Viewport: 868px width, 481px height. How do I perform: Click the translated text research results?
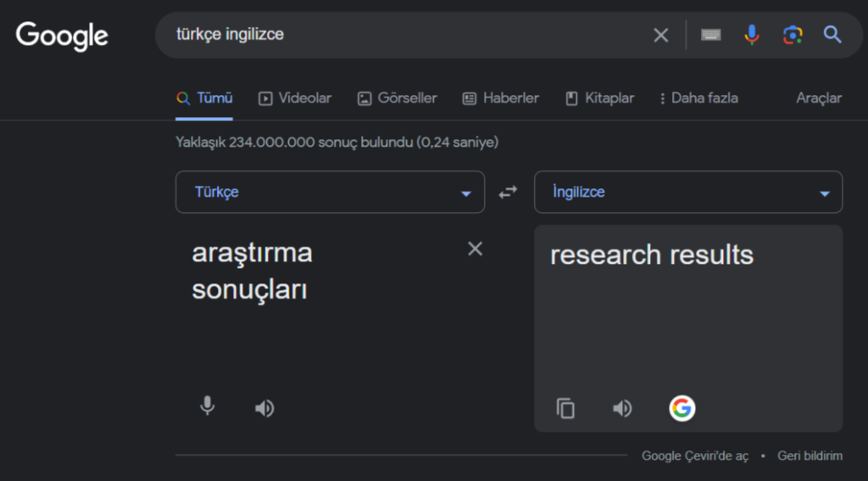point(652,254)
